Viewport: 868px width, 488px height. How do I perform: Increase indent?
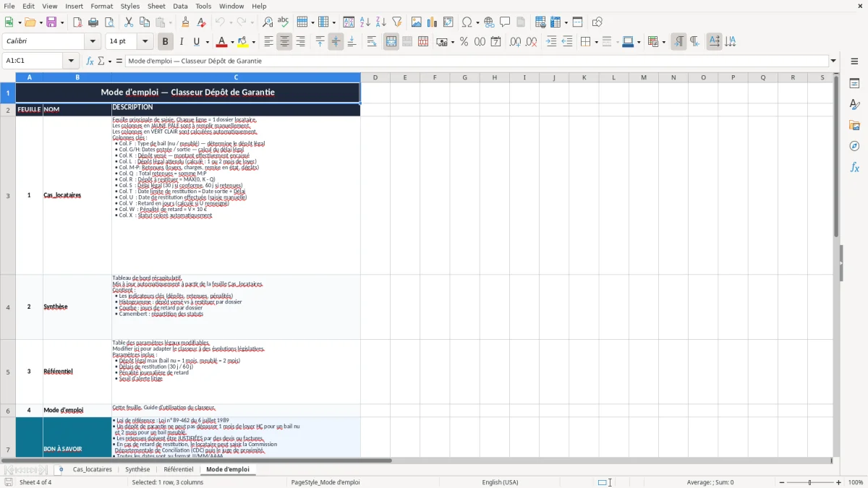[551, 42]
